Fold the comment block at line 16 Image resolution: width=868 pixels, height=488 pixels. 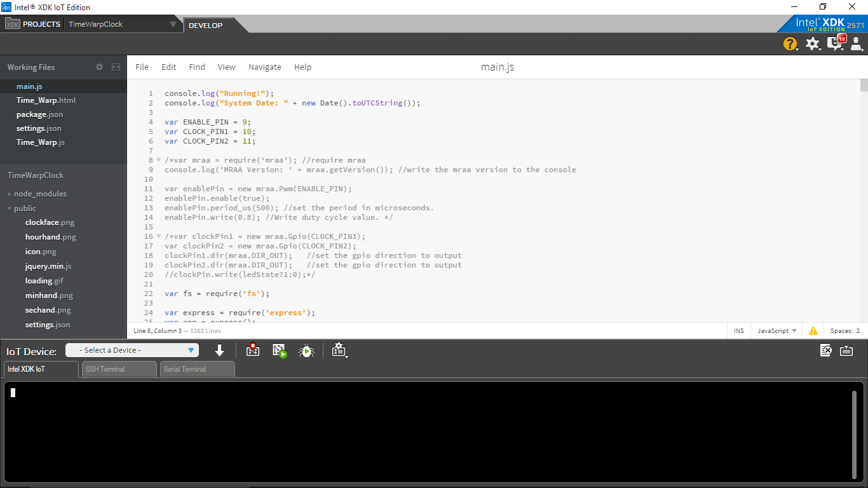pos(159,236)
